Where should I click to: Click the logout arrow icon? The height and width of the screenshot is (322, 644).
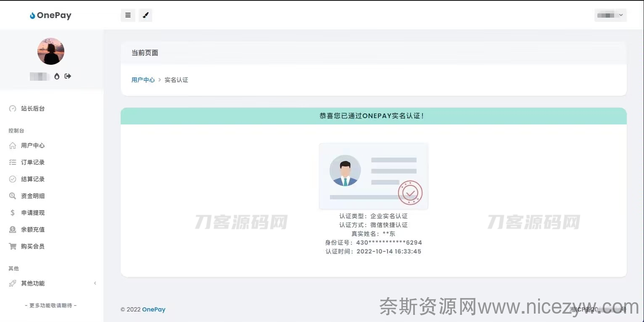(x=68, y=76)
